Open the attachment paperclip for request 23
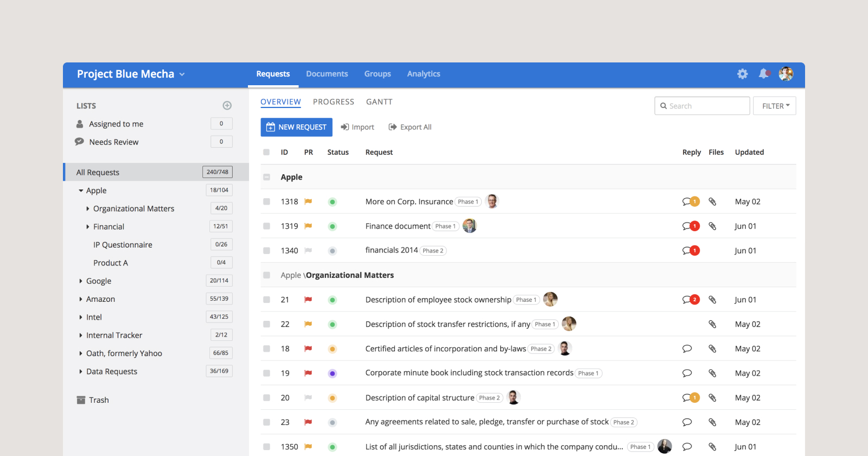868x456 pixels. [712, 422]
